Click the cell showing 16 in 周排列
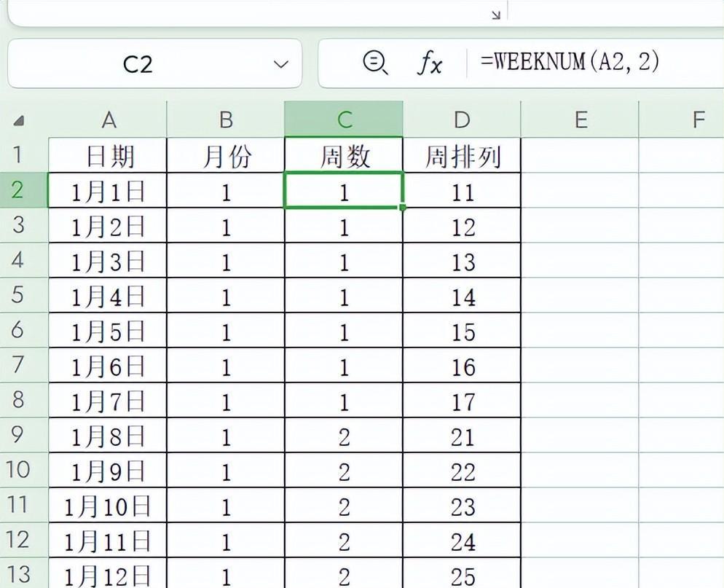 coord(462,365)
